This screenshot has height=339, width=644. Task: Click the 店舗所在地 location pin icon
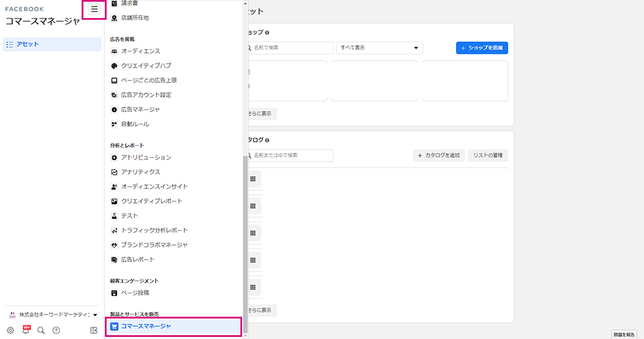click(114, 18)
